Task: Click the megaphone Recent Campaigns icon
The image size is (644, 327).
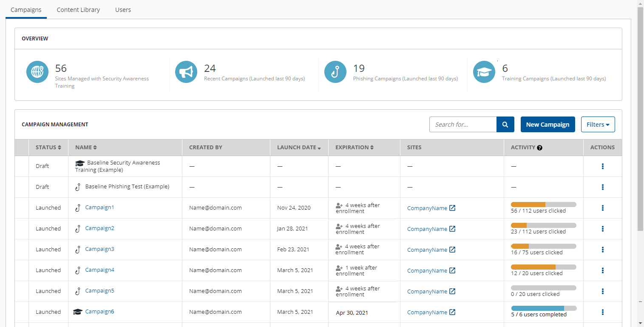Action: [186, 72]
